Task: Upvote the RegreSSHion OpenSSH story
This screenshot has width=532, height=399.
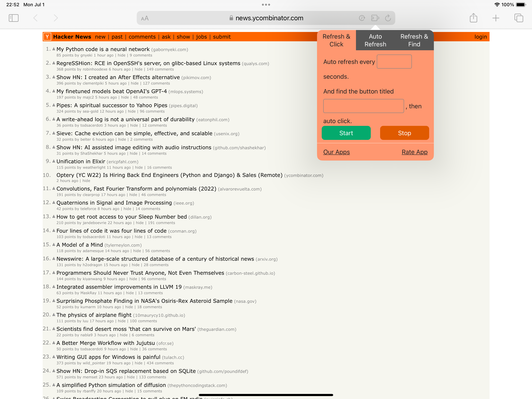Action: point(54,63)
